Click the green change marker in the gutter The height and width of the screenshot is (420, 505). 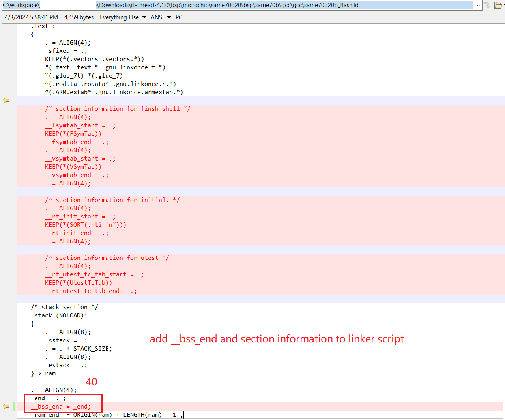point(14,406)
